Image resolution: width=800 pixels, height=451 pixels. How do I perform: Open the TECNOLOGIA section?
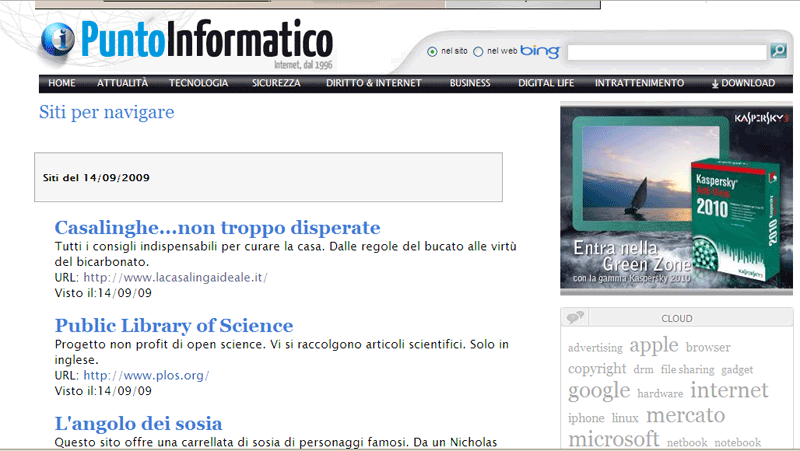pyautogui.click(x=198, y=83)
